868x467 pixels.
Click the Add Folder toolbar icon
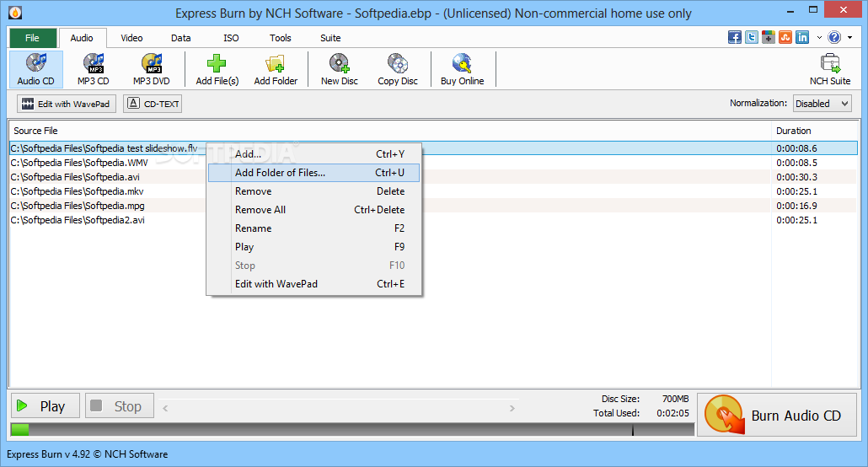coord(276,69)
